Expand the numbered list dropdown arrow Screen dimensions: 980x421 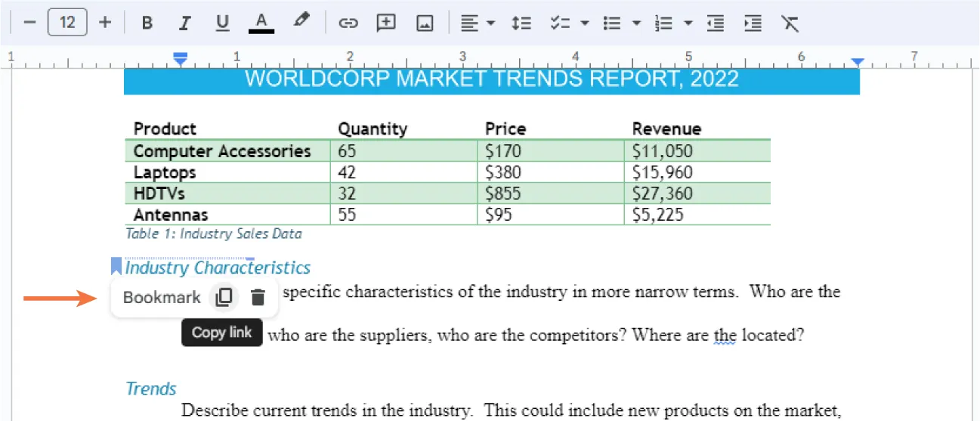coord(688,23)
